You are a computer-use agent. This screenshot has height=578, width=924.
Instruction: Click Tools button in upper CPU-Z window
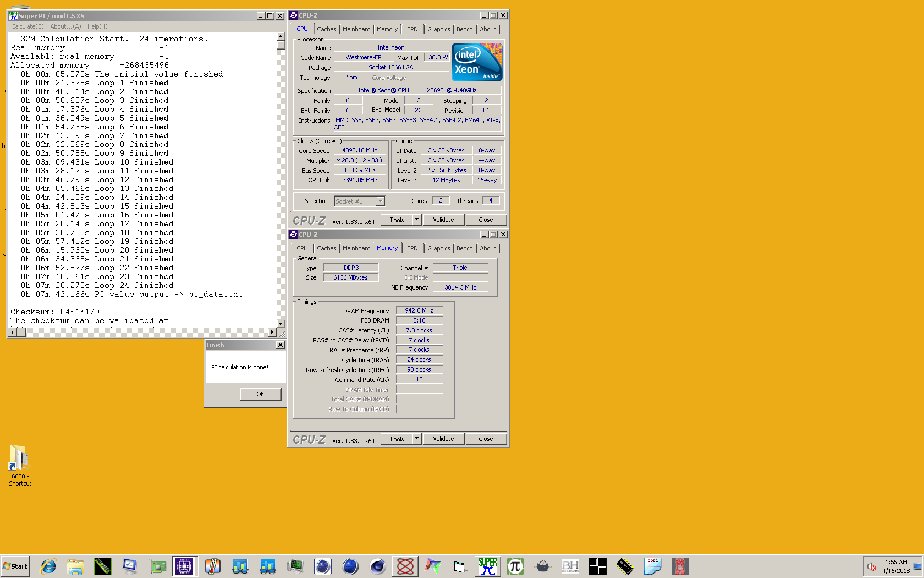point(397,220)
